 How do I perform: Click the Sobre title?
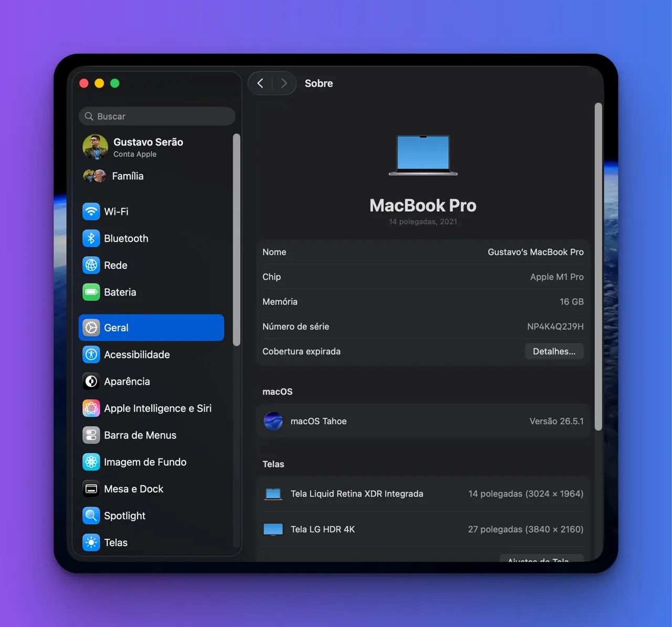pyautogui.click(x=319, y=83)
